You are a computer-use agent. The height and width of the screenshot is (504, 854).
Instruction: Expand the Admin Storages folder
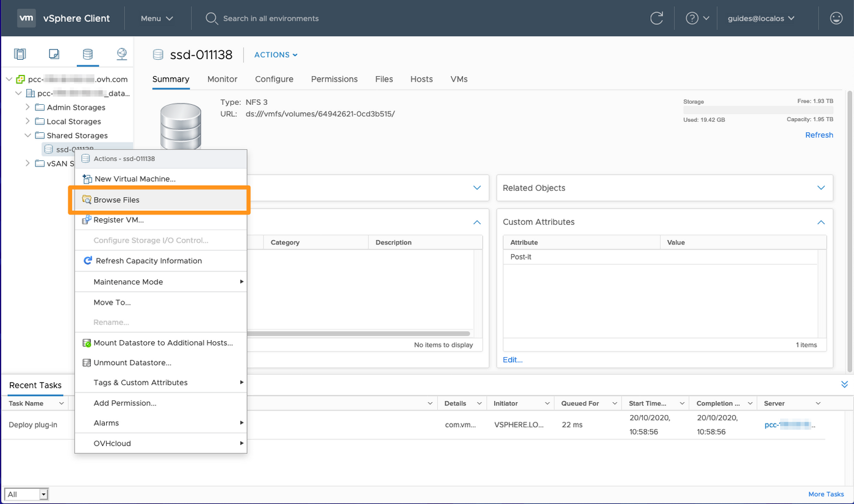pos(27,107)
